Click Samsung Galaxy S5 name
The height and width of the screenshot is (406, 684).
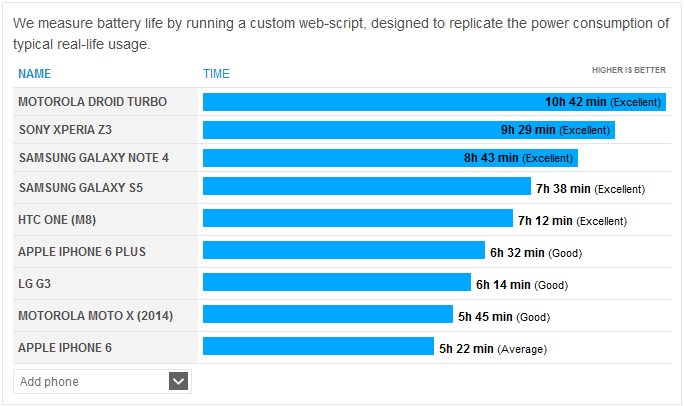80,188
